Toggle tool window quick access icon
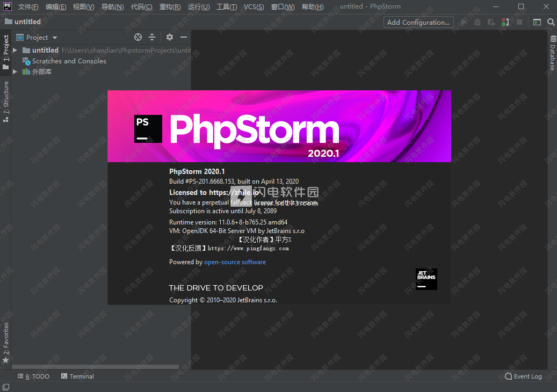Image resolution: width=557 pixels, height=392 pixels. click(6, 387)
